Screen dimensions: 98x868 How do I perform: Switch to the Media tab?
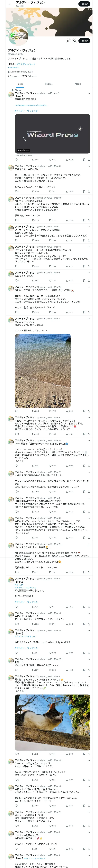(78, 84)
